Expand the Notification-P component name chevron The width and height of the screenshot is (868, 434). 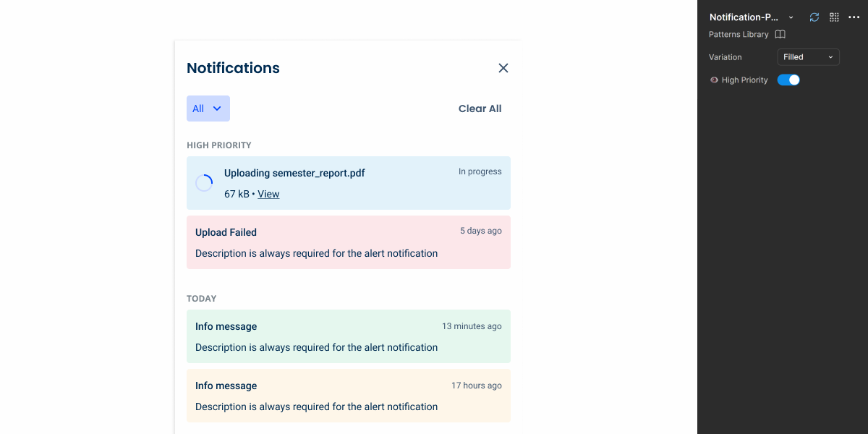[791, 17]
